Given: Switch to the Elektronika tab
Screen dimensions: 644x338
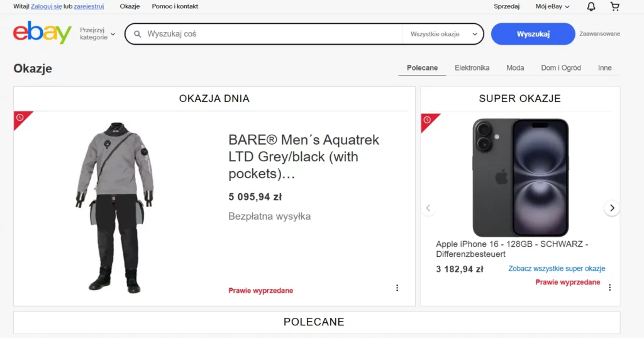Looking at the screenshot, I should point(472,68).
